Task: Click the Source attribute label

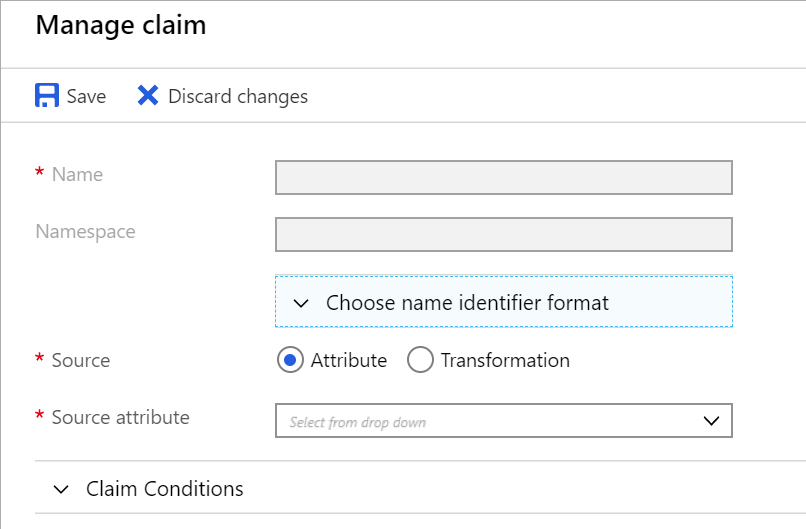Action: 120,417
